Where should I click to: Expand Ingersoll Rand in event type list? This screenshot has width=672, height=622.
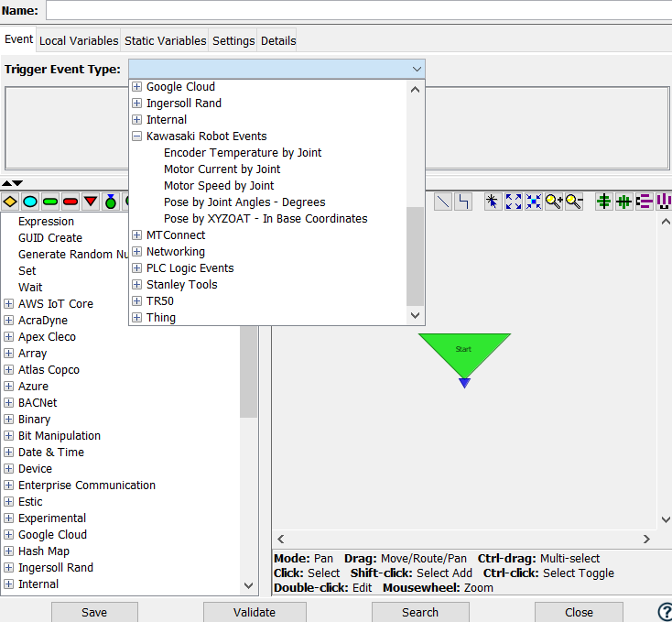pos(136,104)
